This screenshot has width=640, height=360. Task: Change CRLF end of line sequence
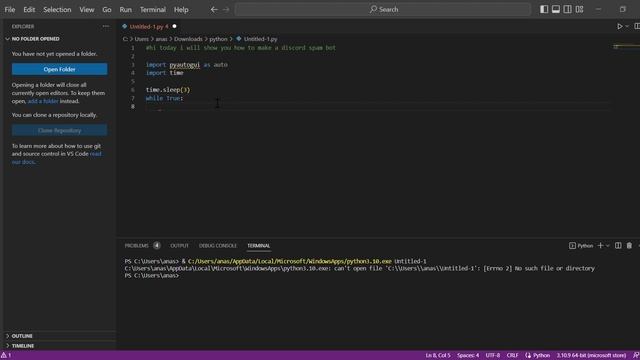coord(512,355)
